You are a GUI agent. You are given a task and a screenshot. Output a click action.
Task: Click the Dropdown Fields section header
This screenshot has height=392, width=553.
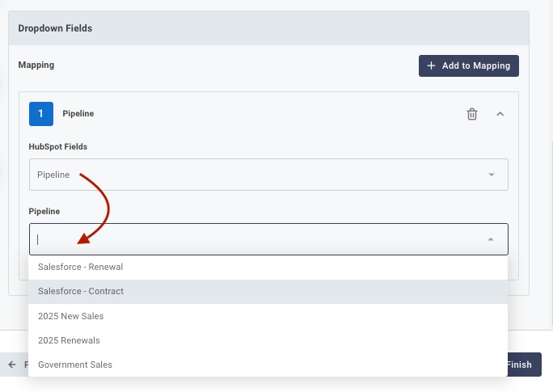tap(55, 28)
